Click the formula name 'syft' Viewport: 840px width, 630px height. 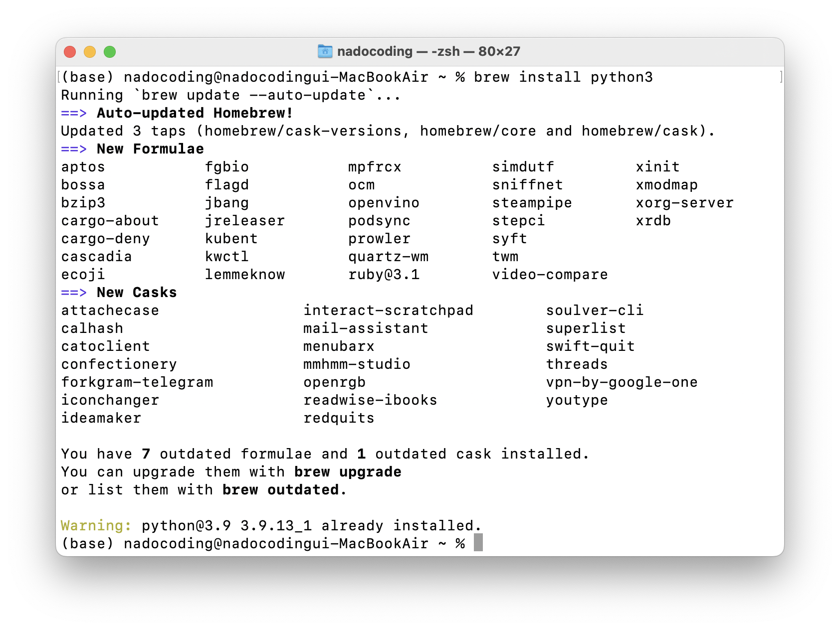click(509, 239)
